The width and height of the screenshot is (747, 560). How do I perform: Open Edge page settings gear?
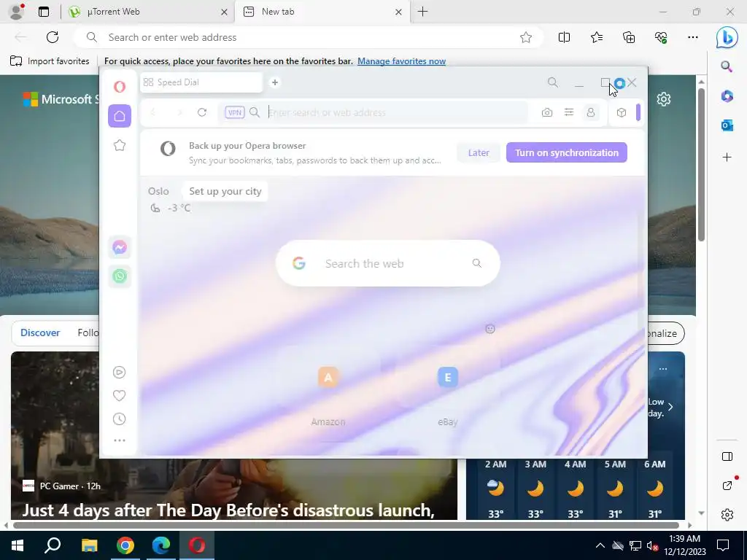[x=664, y=99]
